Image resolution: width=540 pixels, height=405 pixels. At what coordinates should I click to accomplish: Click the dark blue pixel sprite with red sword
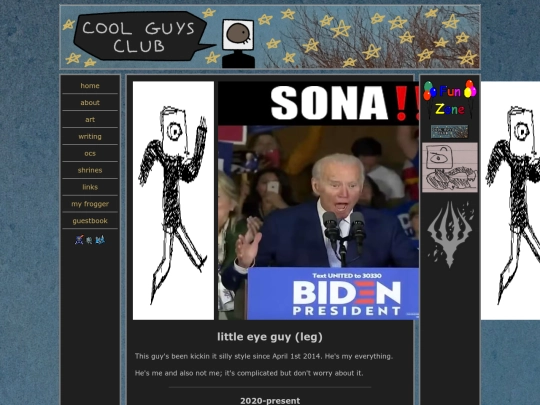point(79,240)
